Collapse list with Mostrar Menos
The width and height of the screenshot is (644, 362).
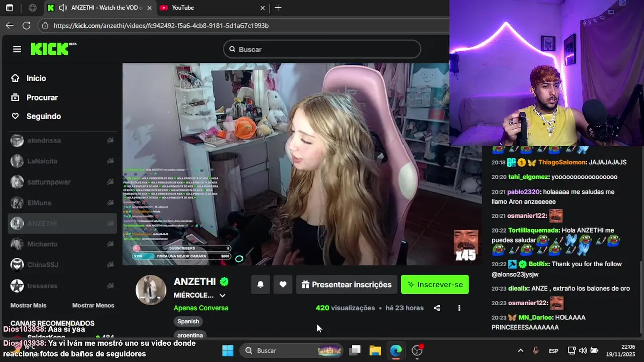pos(93,305)
